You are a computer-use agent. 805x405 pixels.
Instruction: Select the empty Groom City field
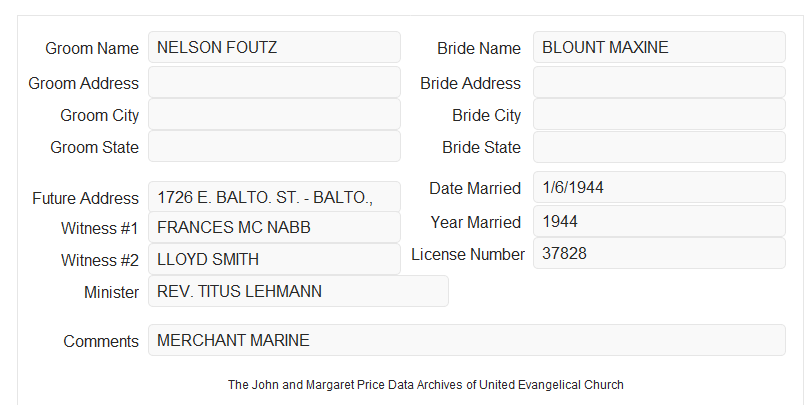[274, 114]
